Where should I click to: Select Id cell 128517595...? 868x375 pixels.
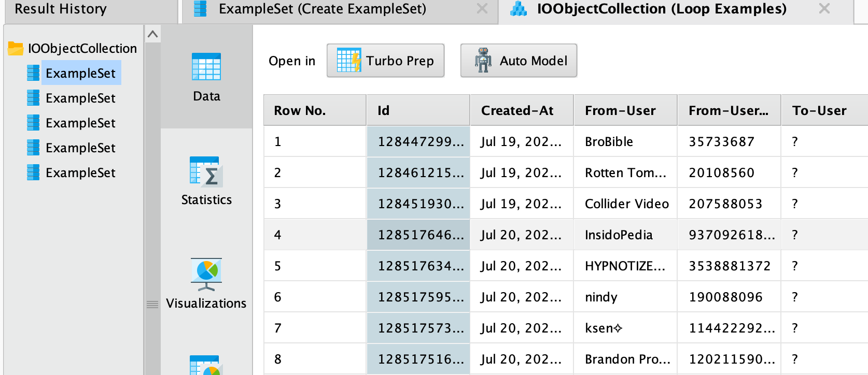[418, 297]
